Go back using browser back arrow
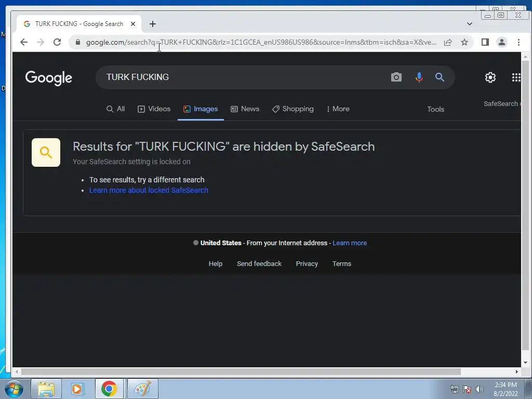This screenshot has width=532, height=399. 24,42
